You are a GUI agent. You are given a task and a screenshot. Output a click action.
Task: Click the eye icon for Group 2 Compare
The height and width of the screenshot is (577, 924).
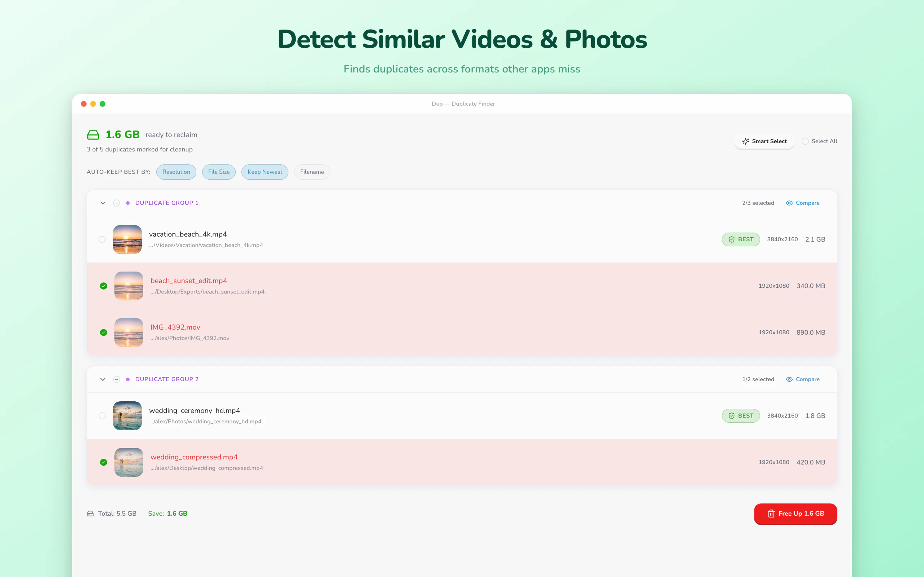[x=789, y=379]
